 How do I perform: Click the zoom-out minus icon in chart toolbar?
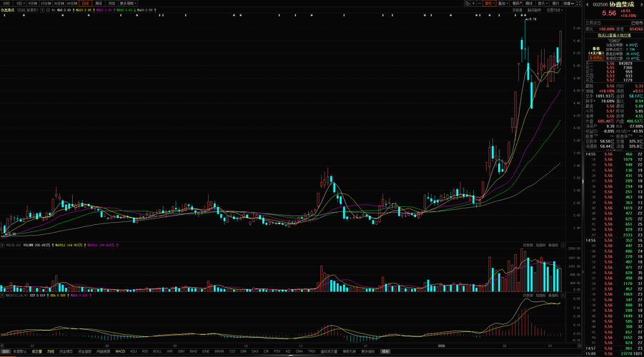480,4
